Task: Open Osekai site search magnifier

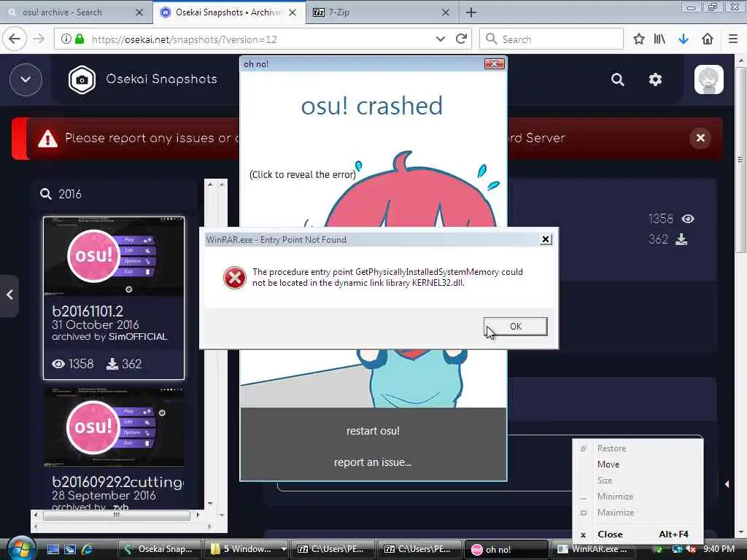Action: 617,79
